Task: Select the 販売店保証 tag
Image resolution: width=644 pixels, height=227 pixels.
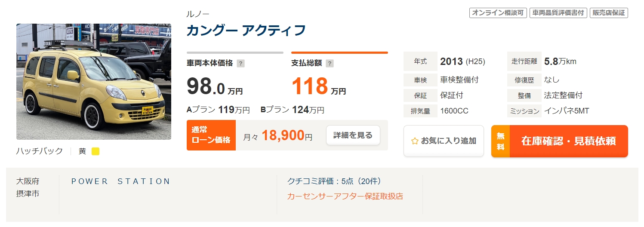Action: point(608,13)
